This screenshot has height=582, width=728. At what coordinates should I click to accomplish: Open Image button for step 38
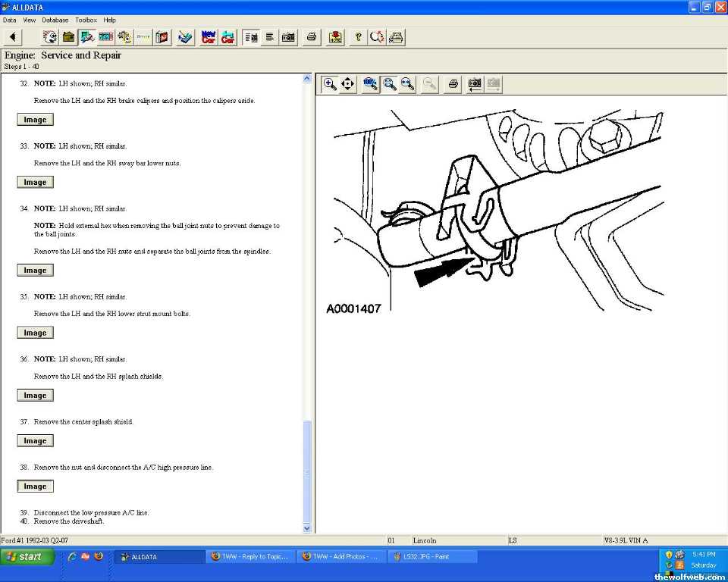35,487
